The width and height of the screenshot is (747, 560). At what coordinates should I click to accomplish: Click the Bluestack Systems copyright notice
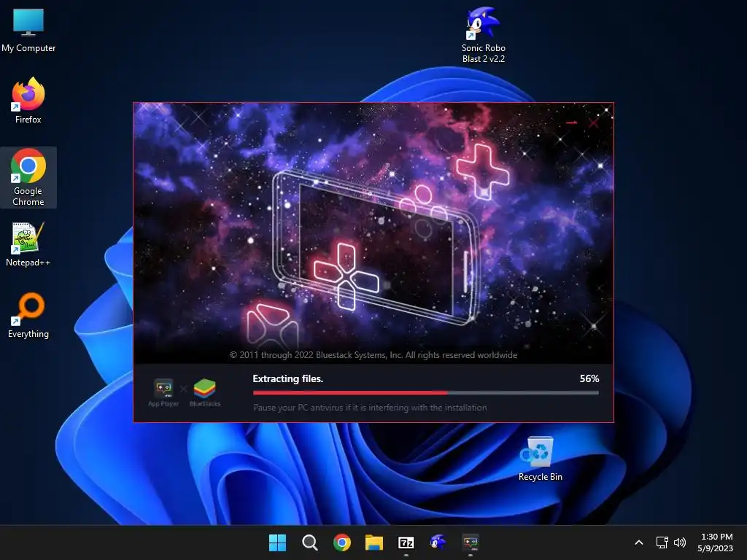(373, 355)
